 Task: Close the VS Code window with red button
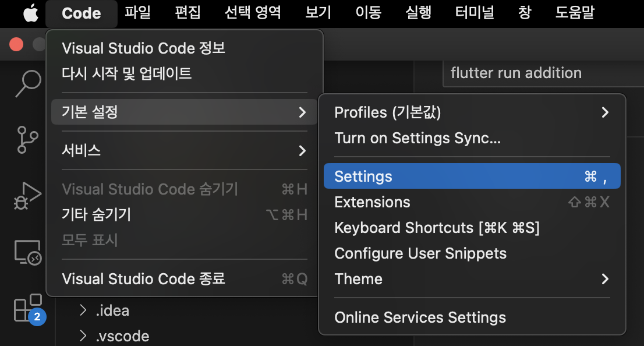(16, 44)
